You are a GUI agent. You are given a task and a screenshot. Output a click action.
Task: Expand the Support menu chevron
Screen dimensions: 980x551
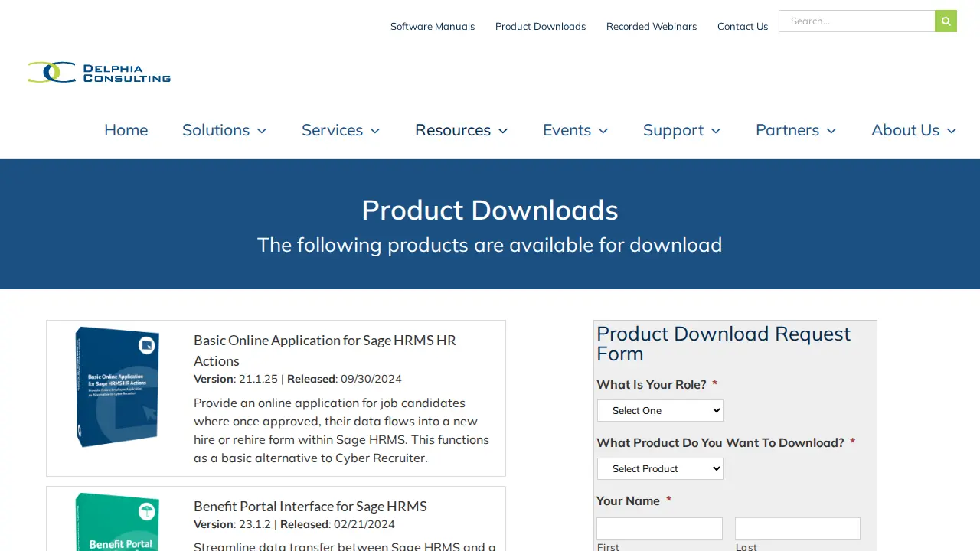click(716, 131)
